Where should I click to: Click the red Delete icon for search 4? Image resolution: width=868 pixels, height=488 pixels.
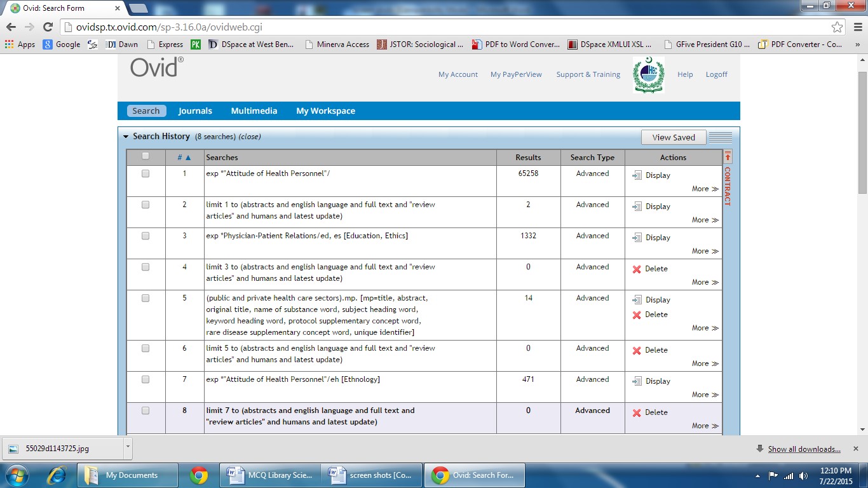point(637,269)
